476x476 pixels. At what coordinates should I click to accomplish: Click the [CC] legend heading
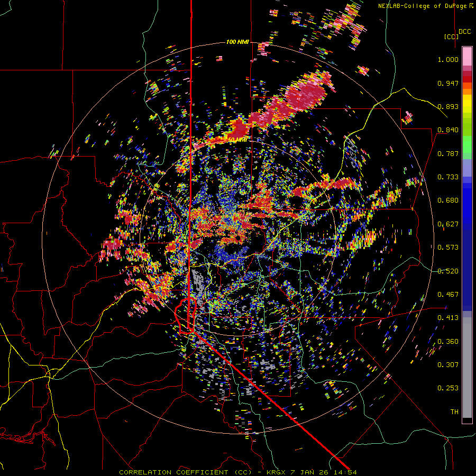click(x=451, y=36)
